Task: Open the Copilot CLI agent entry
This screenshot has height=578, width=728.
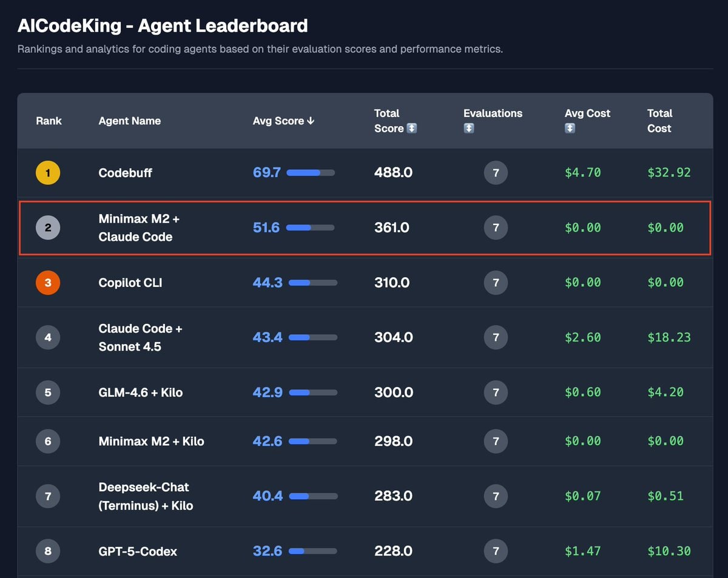Action: point(130,283)
